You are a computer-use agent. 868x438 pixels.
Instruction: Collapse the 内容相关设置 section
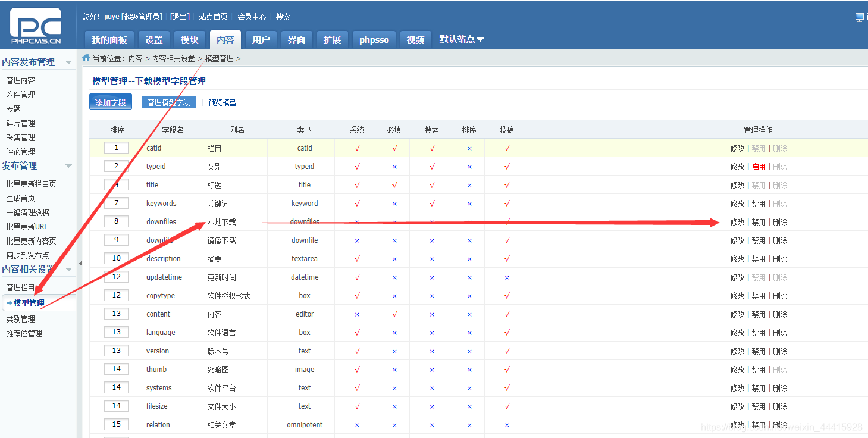click(x=69, y=270)
